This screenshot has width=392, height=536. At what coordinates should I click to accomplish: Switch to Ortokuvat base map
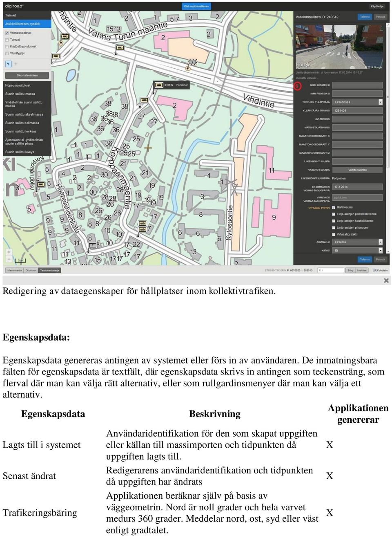tap(31, 270)
